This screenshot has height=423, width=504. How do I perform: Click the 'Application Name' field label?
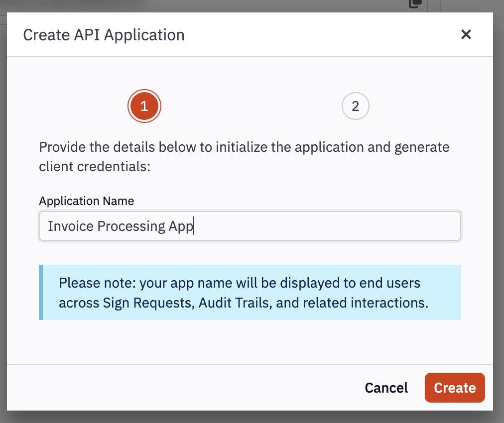87,201
